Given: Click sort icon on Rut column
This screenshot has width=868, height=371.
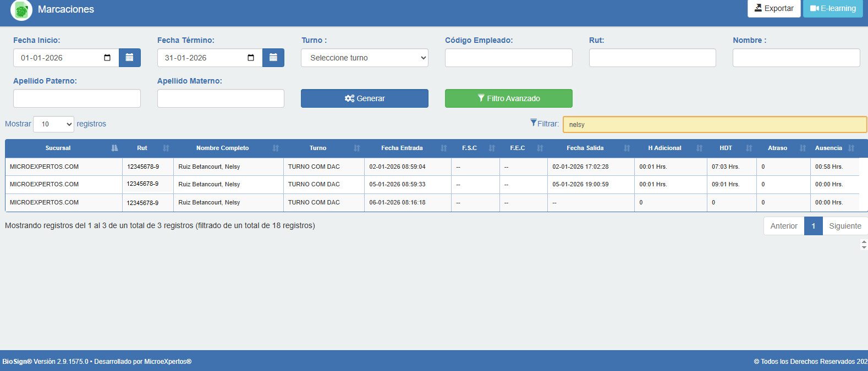Looking at the screenshot, I should tap(166, 148).
